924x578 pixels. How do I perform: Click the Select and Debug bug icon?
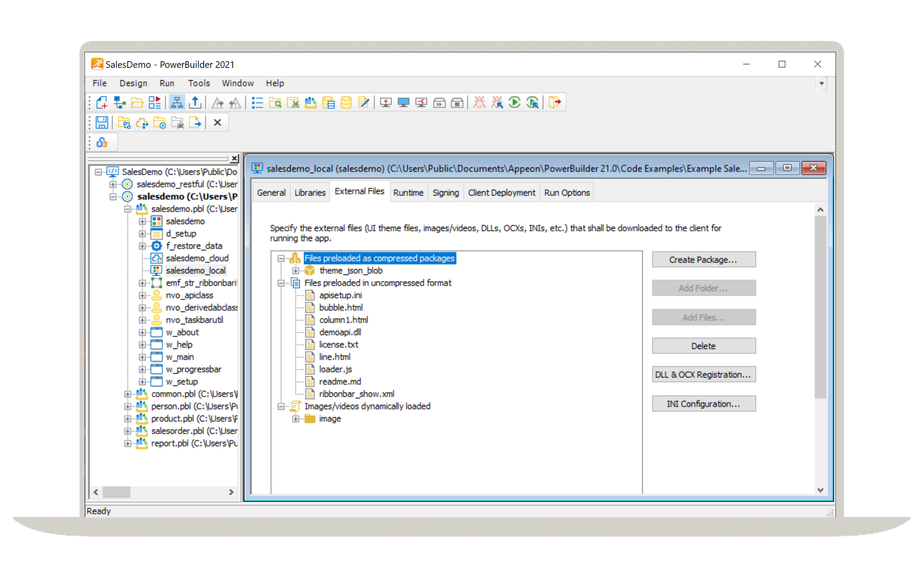pos(497,103)
